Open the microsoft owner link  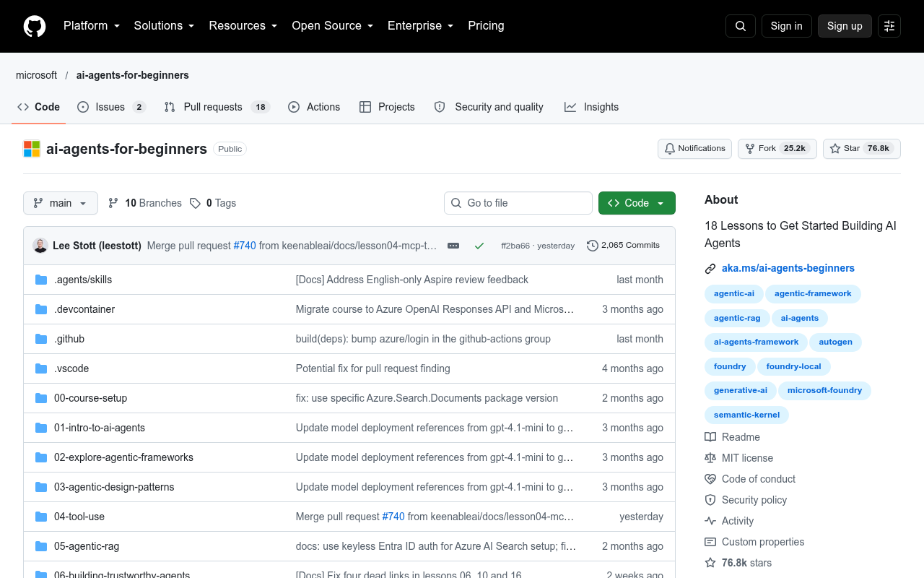click(37, 75)
